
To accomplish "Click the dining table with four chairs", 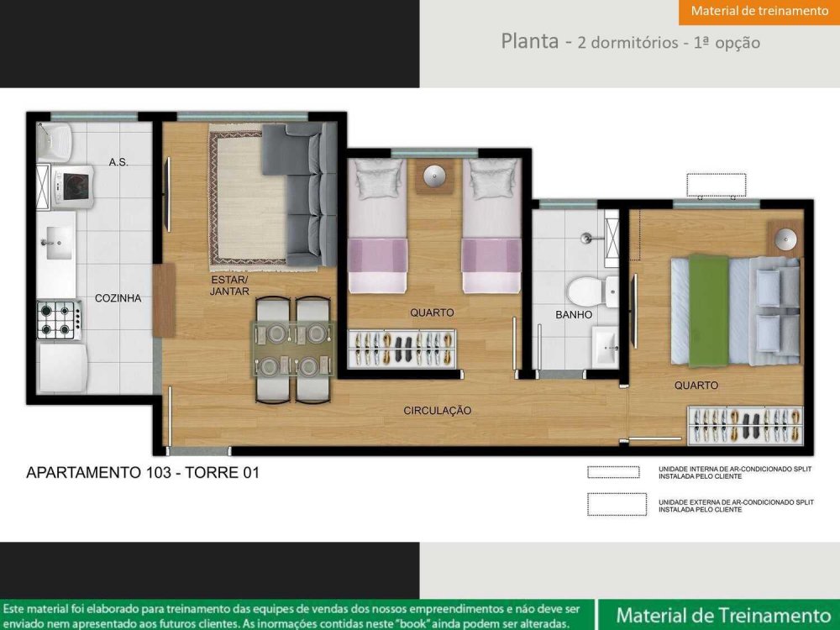I will pos(294,350).
